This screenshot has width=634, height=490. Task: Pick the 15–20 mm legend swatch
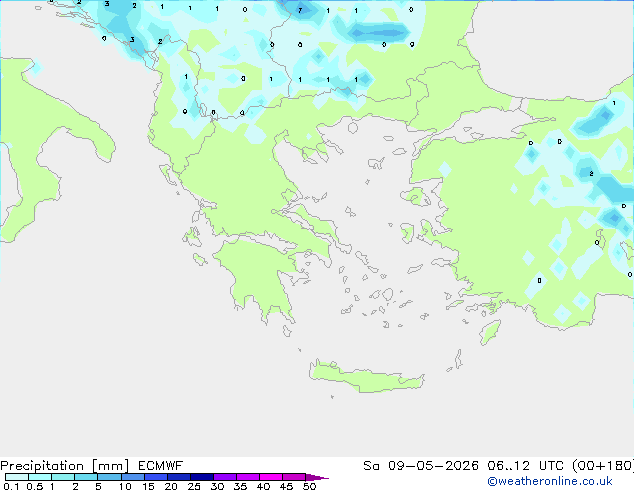pyautogui.click(x=155, y=477)
